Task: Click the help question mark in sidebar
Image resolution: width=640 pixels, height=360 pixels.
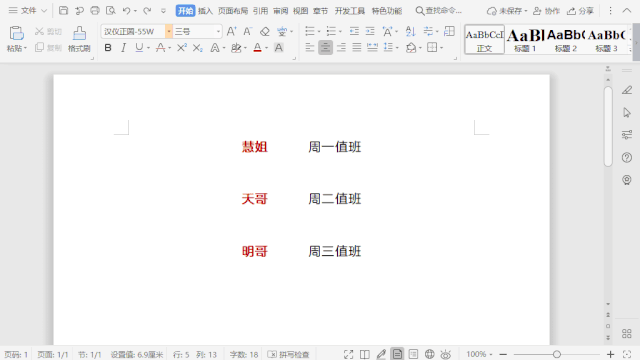Action: (627, 158)
